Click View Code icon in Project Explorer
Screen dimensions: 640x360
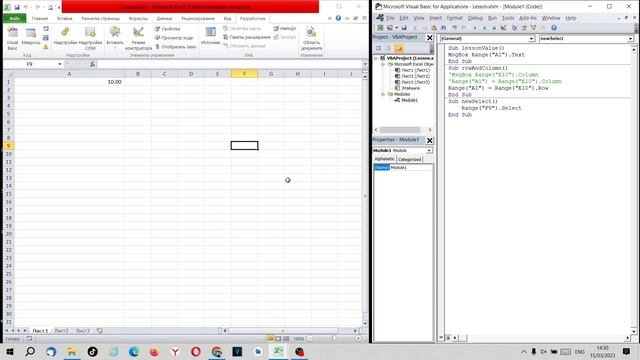coord(378,48)
